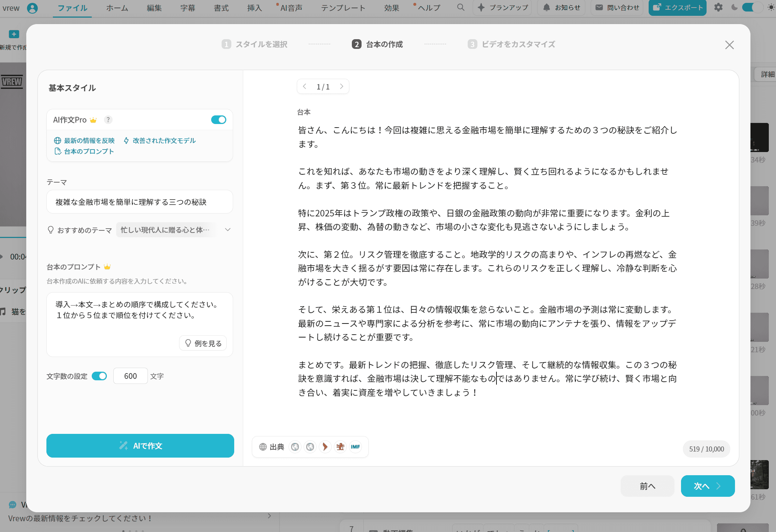Open the settings gear icon
Image resolution: width=776 pixels, height=532 pixels.
718,8
